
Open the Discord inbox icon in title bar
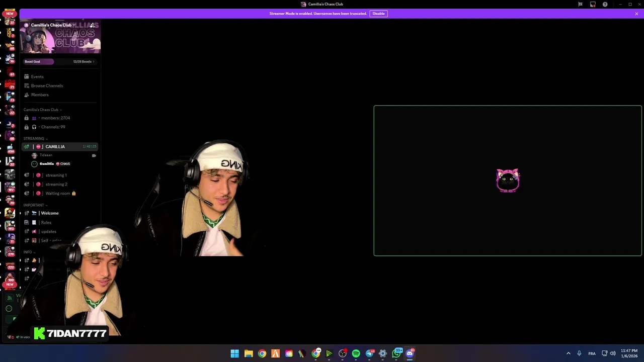[593, 4]
